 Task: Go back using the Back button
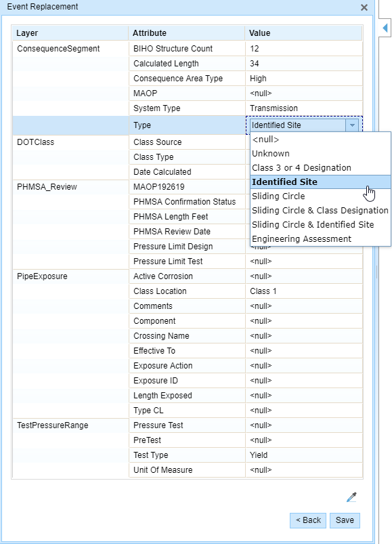pos(308,520)
